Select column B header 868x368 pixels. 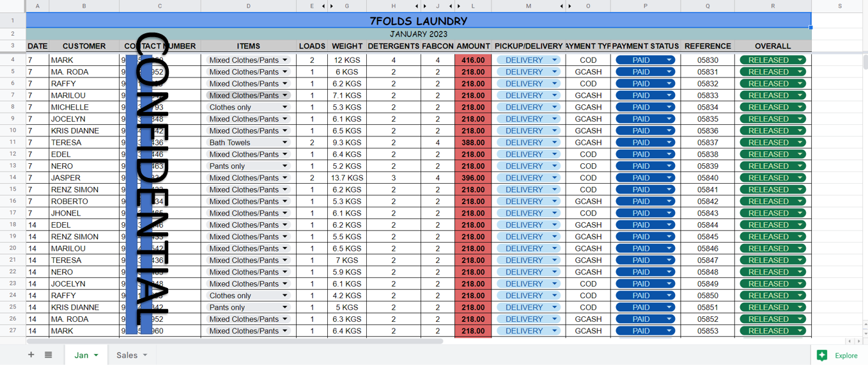tap(84, 6)
